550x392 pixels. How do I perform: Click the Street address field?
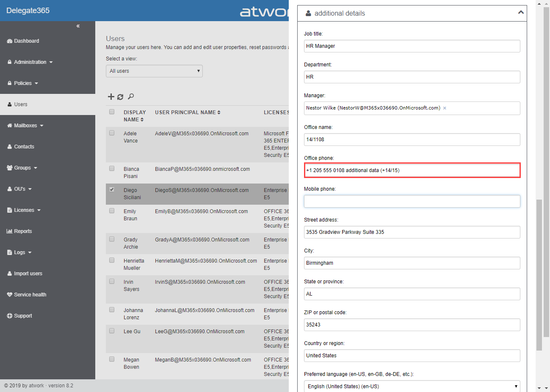[412, 232]
